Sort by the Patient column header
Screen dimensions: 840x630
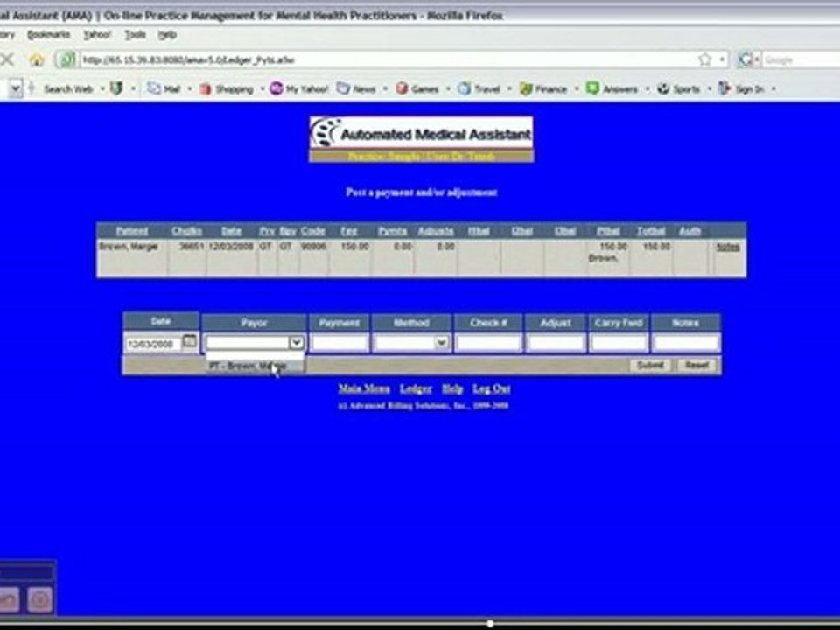click(132, 231)
